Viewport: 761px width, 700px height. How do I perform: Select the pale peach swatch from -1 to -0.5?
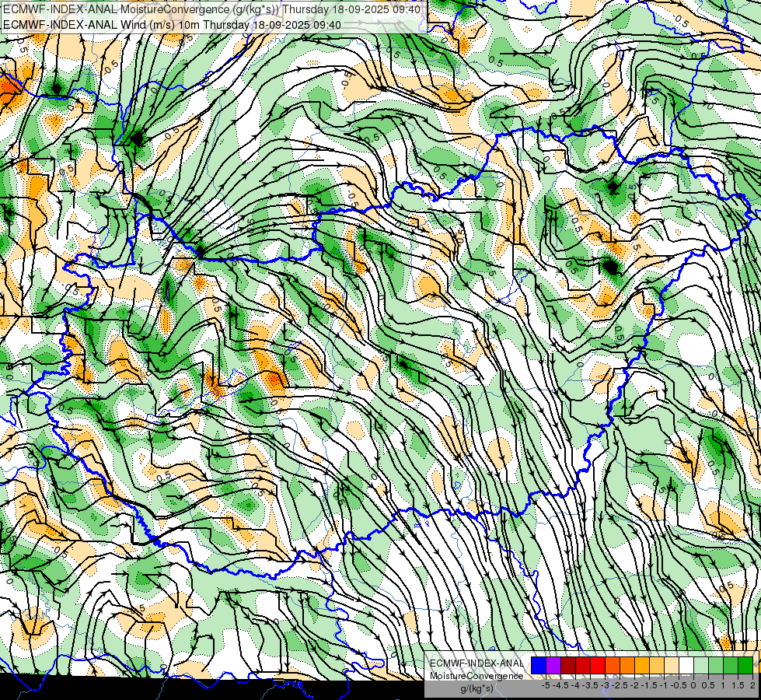[x=672, y=666]
